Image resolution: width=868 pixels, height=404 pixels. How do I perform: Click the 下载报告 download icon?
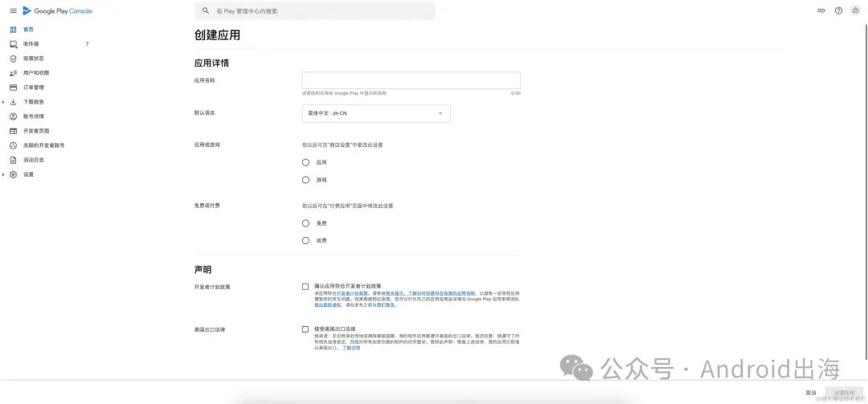pos(14,102)
